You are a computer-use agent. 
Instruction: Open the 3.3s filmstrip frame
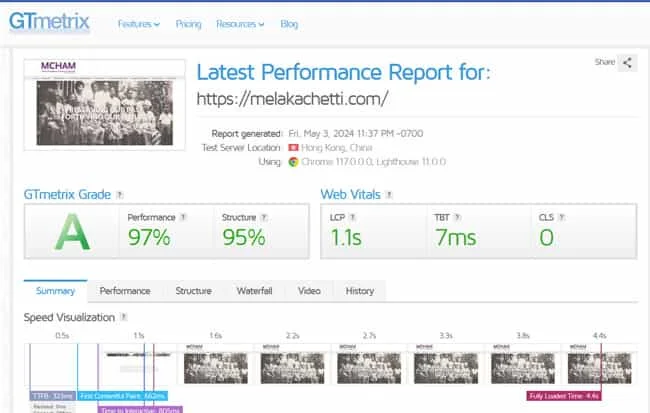(x=446, y=365)
